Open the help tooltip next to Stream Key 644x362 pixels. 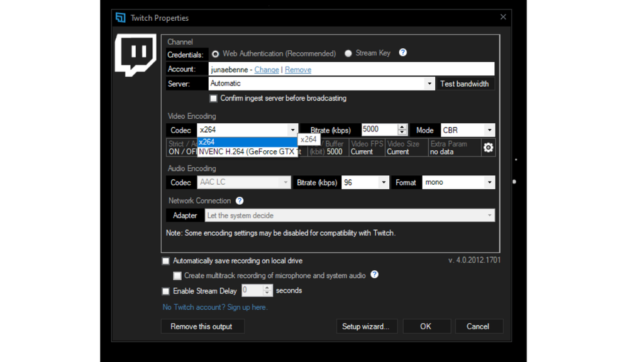point(402,53)
